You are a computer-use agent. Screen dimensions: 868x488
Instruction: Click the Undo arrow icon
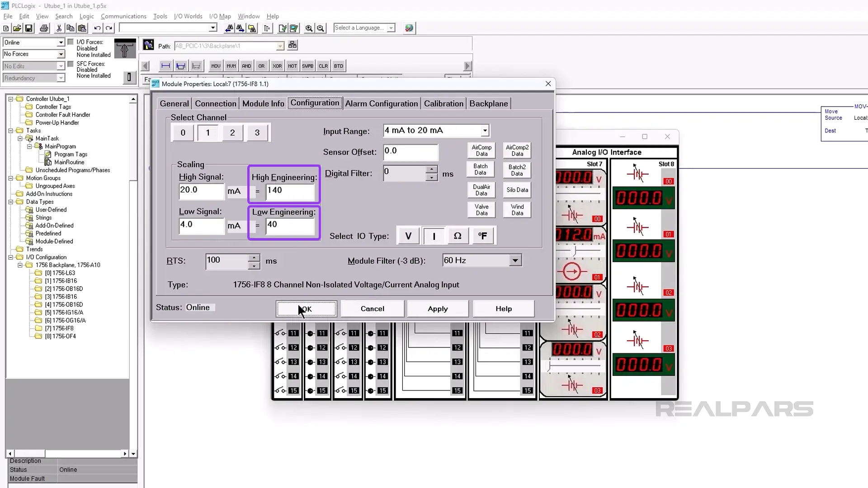[x=97, y=28]
